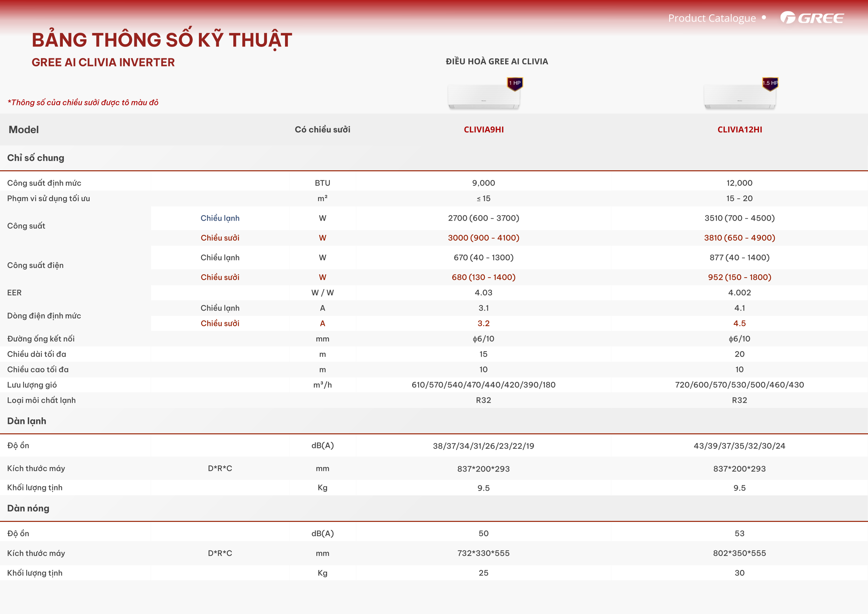Click the 680 (130 - 1400) value
The image size is (868, 614).
484,277
